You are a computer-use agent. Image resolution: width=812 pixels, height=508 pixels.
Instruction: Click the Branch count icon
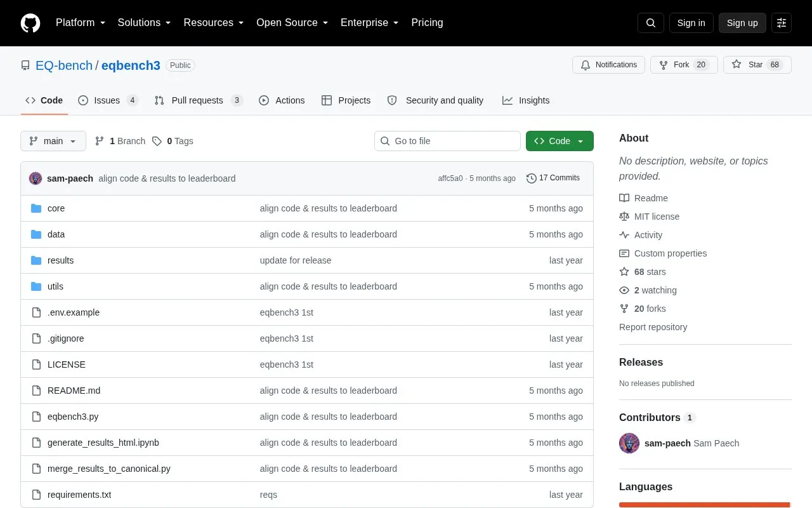(x=100, y=141)
